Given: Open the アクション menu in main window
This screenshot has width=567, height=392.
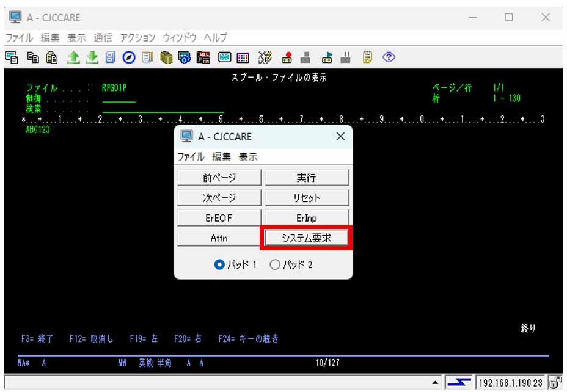Looking at the screenshot, I should (137, 37).
